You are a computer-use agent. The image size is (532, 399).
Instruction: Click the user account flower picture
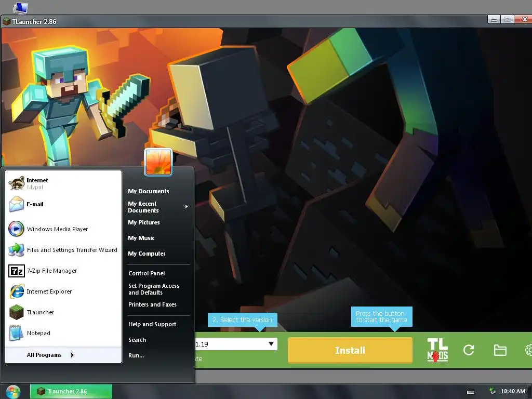click(158, 162)
